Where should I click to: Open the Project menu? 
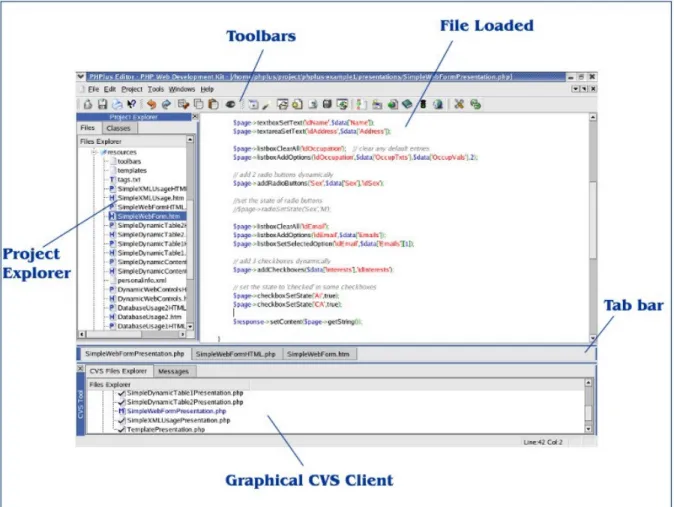coord(132,89)
